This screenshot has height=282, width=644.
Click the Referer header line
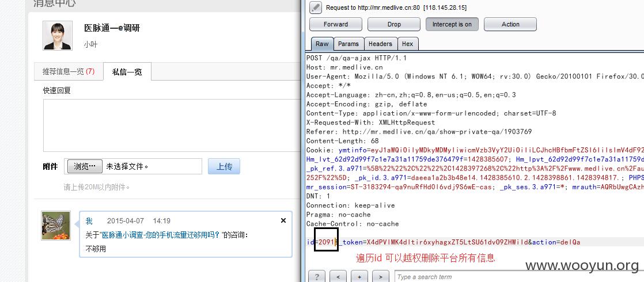(x=419, y=132)
